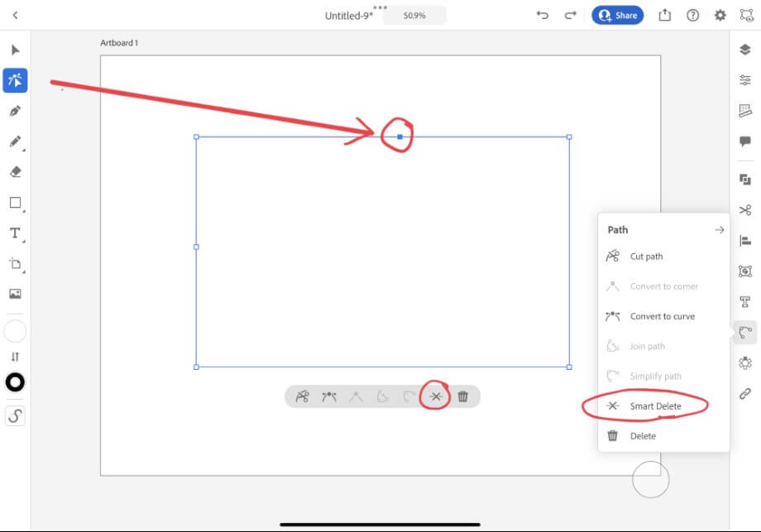Open the Properties sliders panel
Image resolution: width=761 pixels, height=532 pixels.
[745, 80]
